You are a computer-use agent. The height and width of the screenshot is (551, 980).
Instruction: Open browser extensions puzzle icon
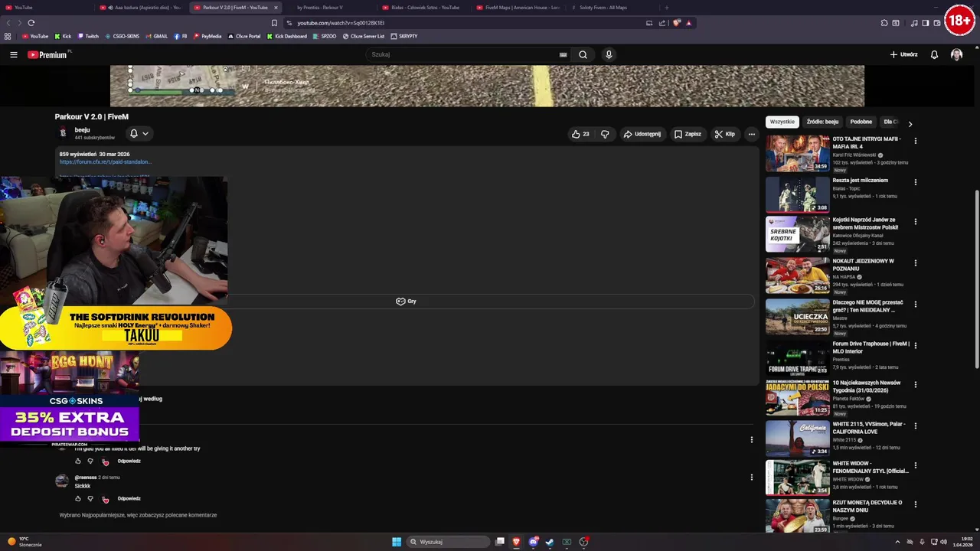tap(884, 23)
